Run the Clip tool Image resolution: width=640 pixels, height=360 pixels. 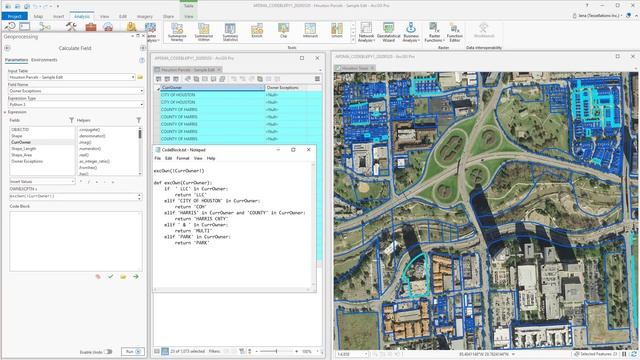tap(283, 31)
